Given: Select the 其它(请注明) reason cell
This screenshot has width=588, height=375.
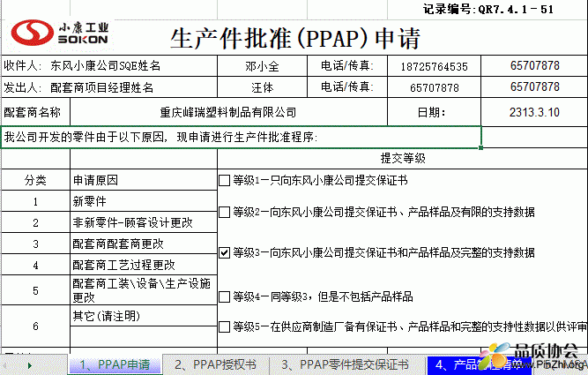Looking at the screenshot, I should pos(144,316).
